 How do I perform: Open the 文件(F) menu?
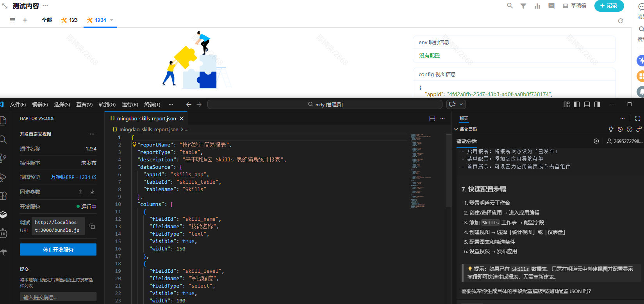18,104
